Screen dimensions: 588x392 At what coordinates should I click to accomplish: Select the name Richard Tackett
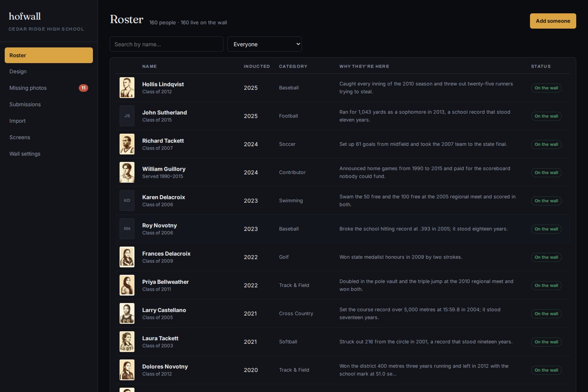point(163,141)
